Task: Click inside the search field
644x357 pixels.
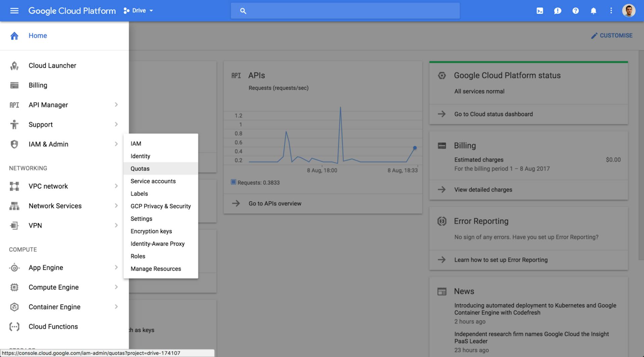Action: (x=345, y=10)
